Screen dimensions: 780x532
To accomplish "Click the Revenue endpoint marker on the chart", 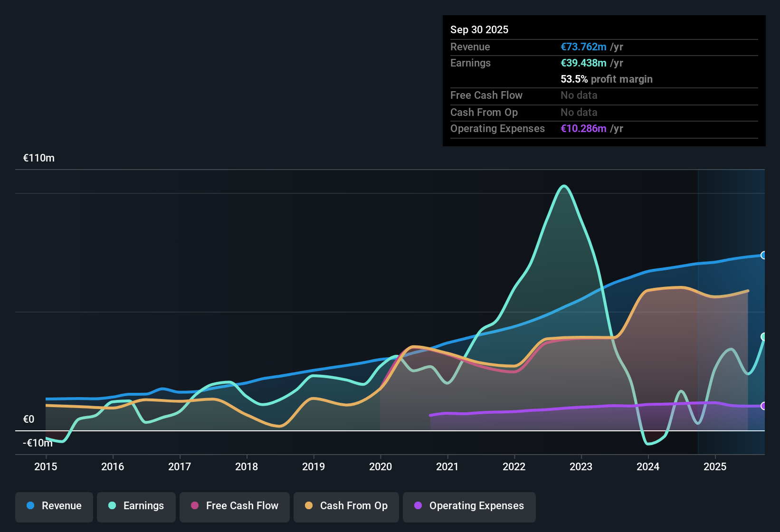I will [x=764, y=256].
